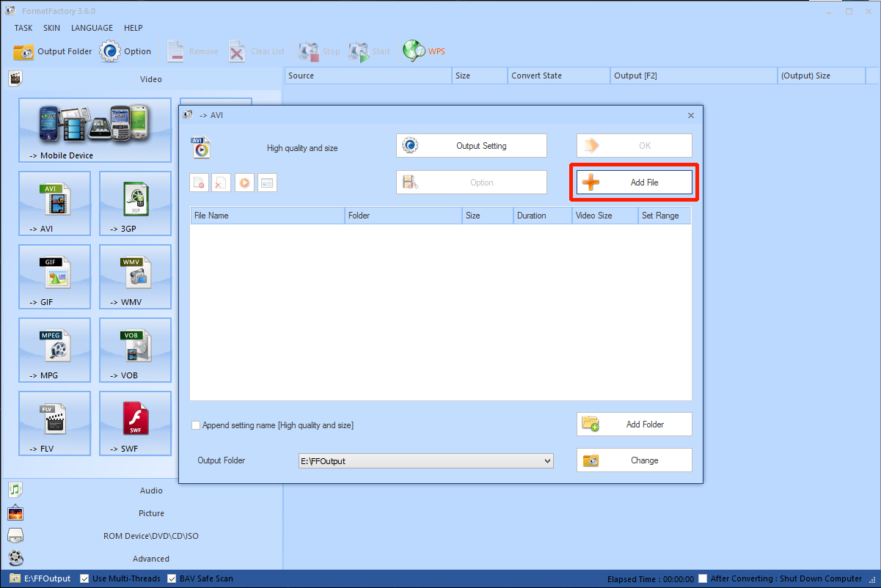Click the Add File button
Screen dimensions: 881x588
point(635,183)
